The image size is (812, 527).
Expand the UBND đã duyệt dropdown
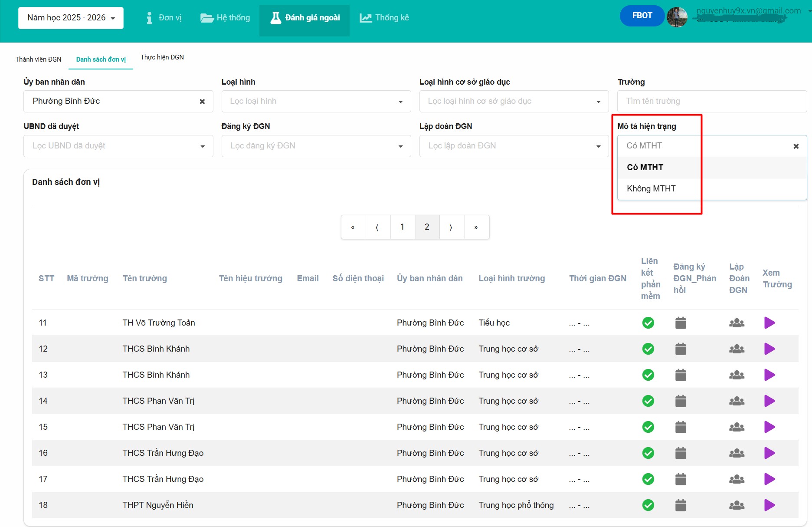click(x=118, y=146)
